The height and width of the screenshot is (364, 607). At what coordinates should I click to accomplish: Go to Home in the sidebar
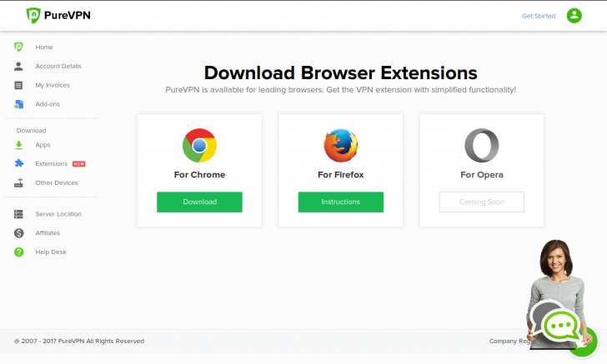coord(44,47)
